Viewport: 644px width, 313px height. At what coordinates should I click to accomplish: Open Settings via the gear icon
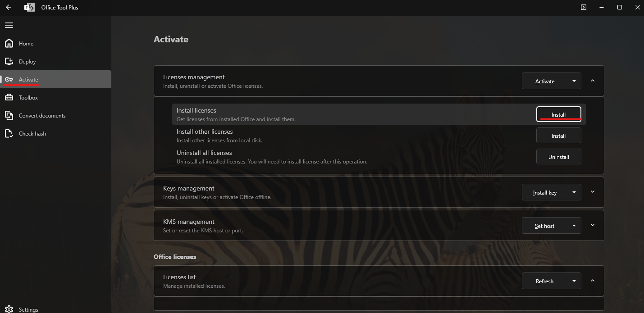coord(9,309)
